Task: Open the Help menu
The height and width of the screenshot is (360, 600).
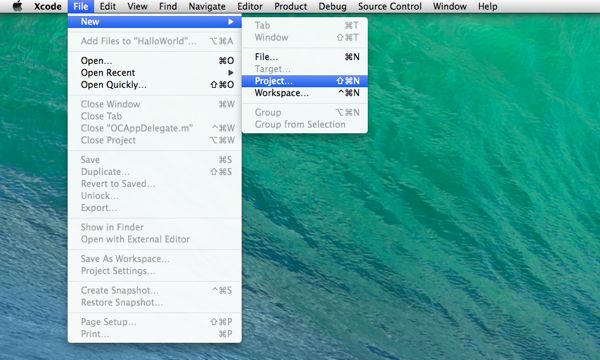Action: 488,7
